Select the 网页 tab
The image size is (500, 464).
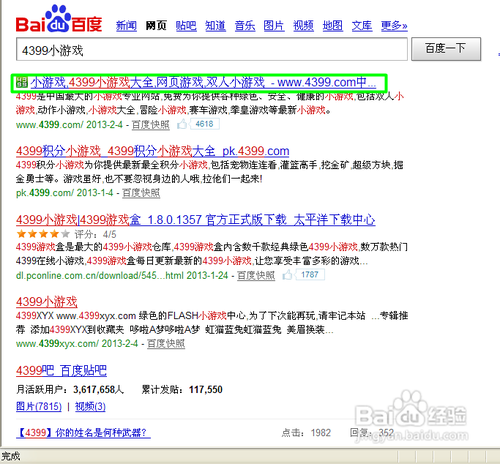tap(156, 25)
